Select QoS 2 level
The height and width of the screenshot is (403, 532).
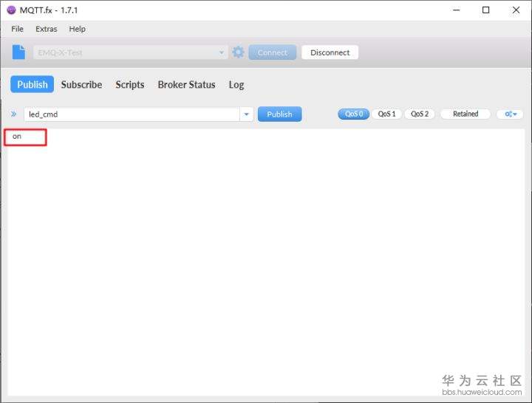coord(420,114)
